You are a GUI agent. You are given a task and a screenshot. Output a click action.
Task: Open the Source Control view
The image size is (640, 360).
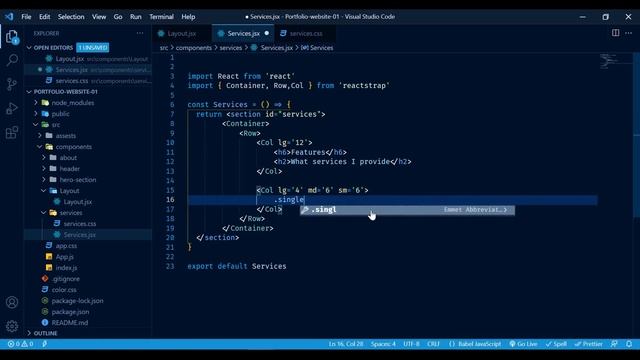(x=12, y=84)
